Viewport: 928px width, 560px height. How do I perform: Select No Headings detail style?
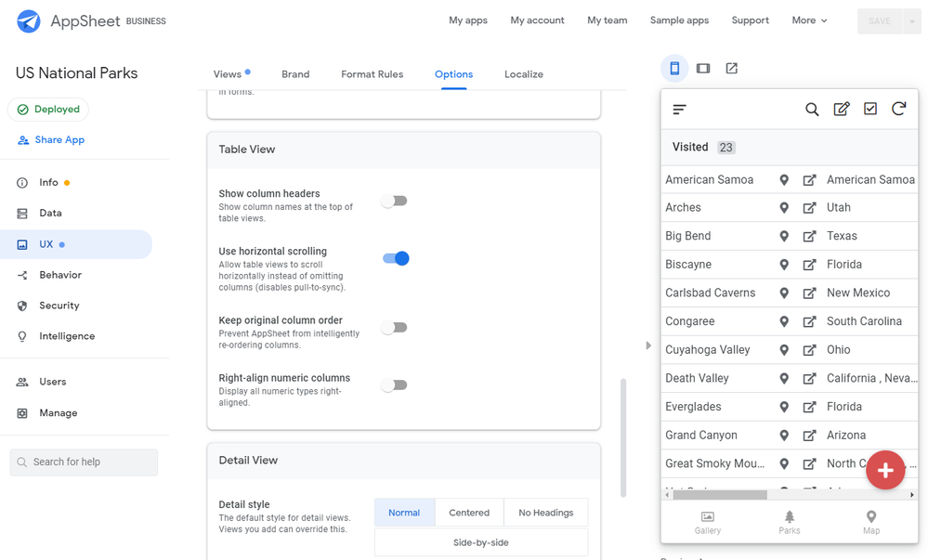click(x=546, y=513)
